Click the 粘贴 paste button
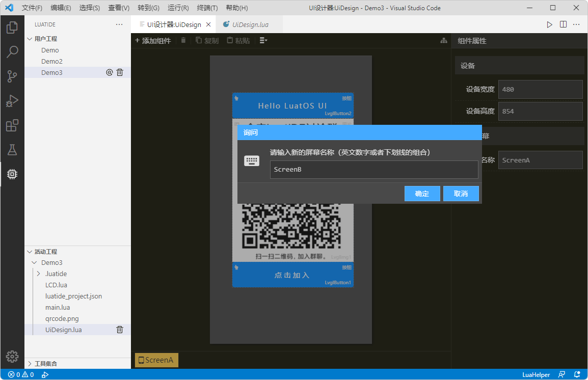 coord(238,40)
